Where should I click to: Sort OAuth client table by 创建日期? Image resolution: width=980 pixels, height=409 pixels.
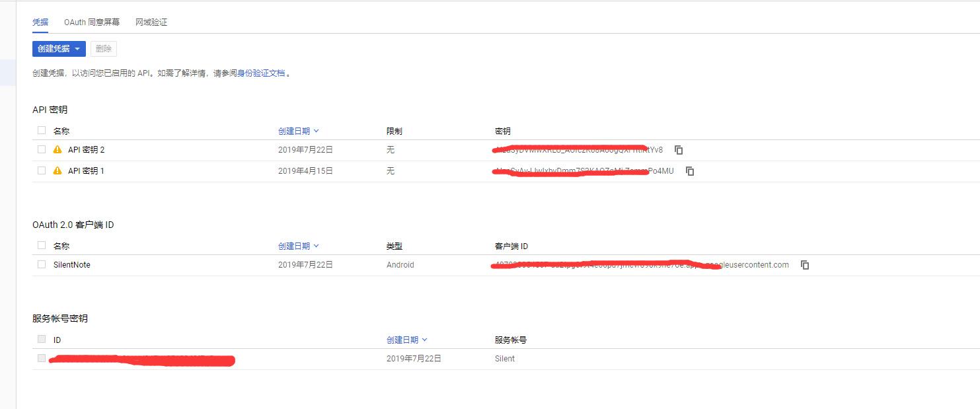point(299,246)
